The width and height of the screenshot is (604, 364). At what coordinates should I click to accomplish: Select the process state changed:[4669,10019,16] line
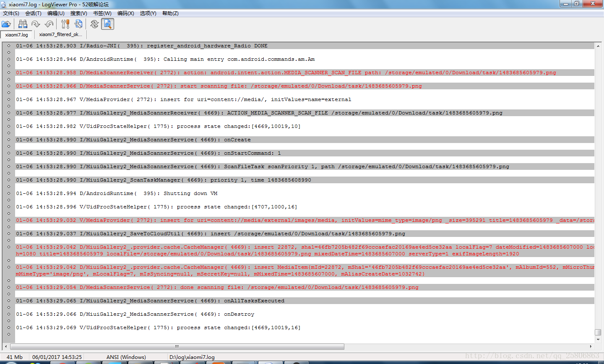pyautogui.click(x=305, y=328)
